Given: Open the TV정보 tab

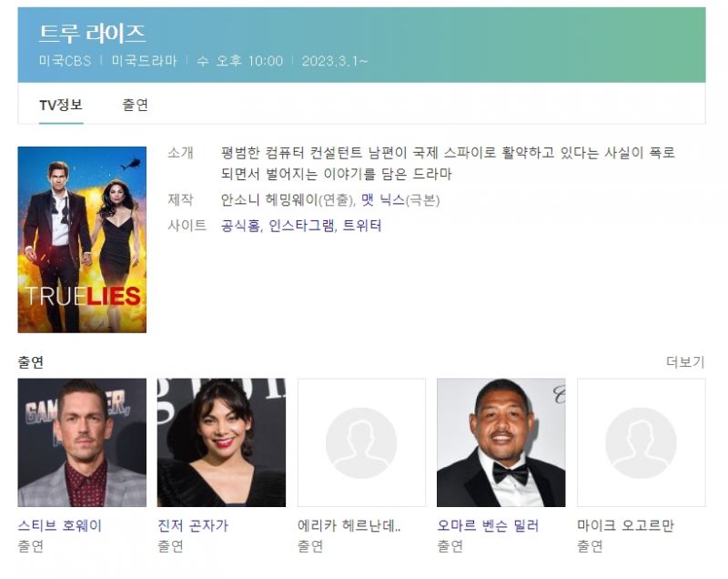Looking at the screenshot, I should [x=61, y=105].
